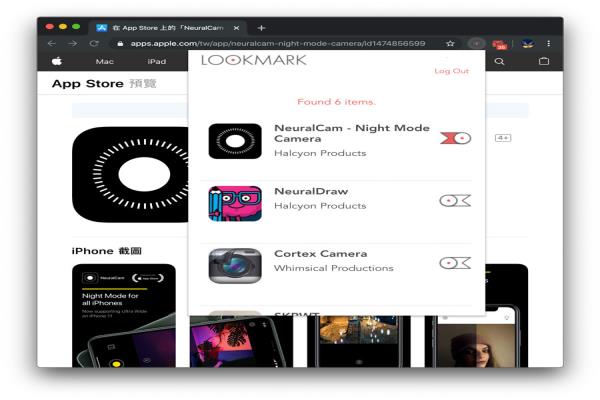
Task: Open the Chrome profile avatar
Action: coord(528,44)
